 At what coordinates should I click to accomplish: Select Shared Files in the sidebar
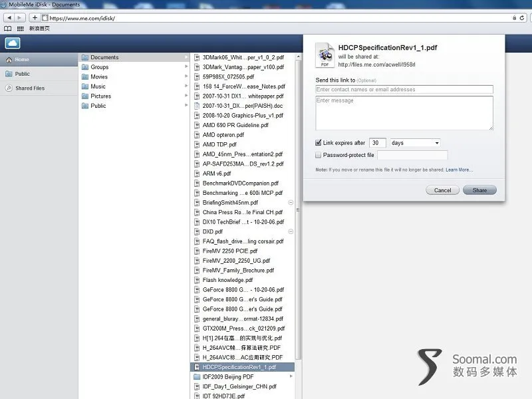[39, 88]
